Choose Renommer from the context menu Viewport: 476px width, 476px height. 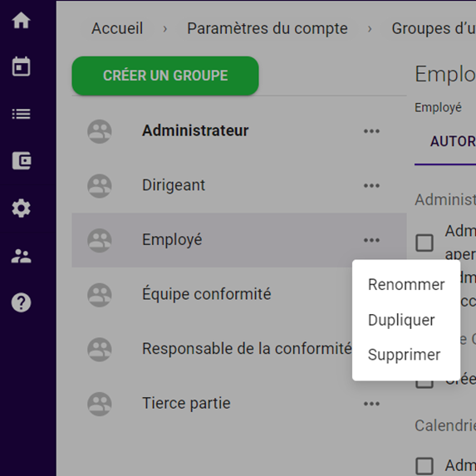click(x=406, y=285)
